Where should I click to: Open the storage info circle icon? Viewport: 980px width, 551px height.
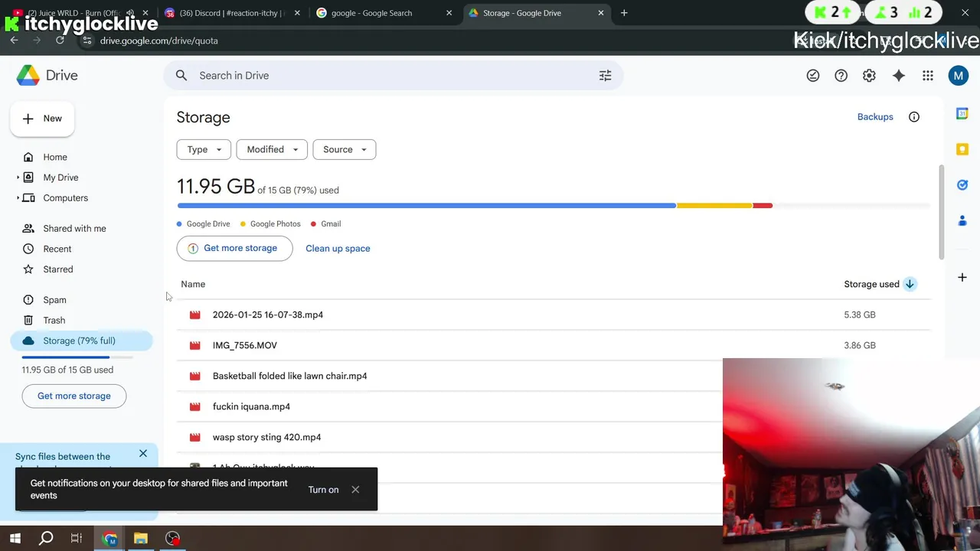[914, 117]
